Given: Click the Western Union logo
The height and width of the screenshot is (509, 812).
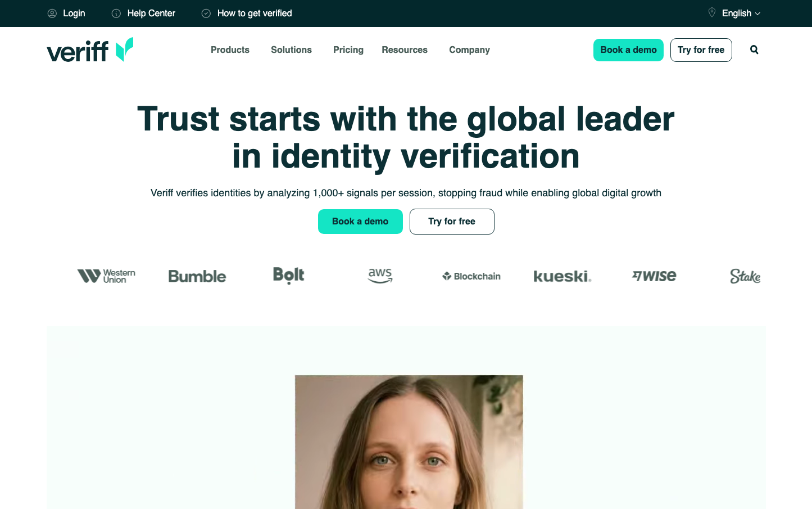Looking at the screenshot, I should (106, 276).
